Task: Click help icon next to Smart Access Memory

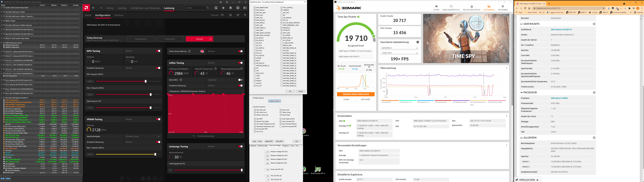Action: [x=189, y=51]
